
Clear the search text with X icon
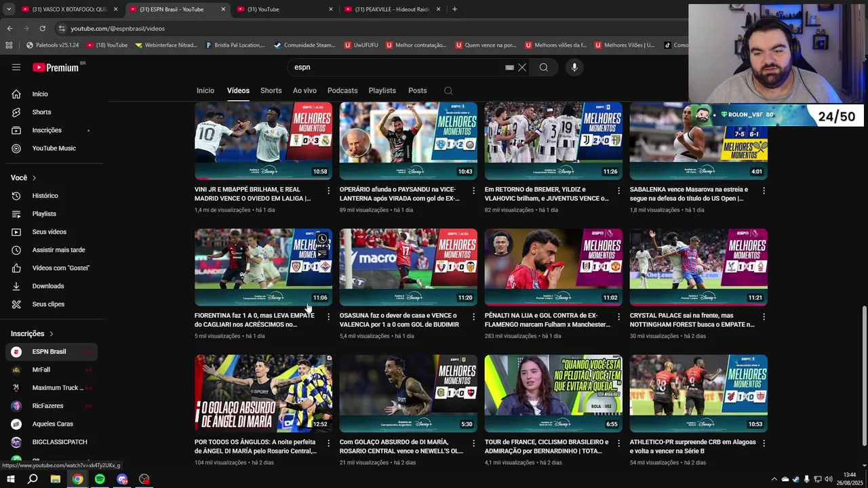pyautogui.click(x=522, y=67)
